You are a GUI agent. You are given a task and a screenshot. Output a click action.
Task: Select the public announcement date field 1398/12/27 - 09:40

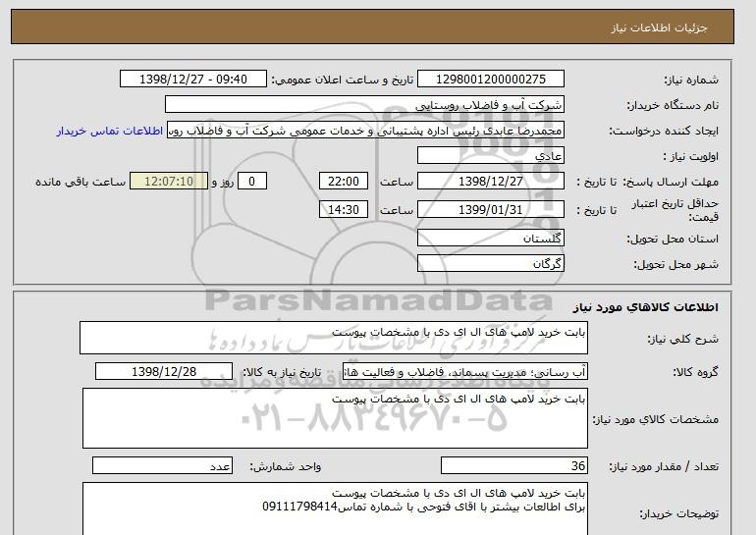(192, 80)
